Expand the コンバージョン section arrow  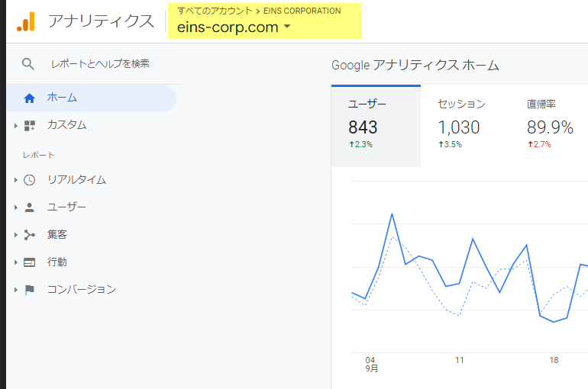[16, 290]
